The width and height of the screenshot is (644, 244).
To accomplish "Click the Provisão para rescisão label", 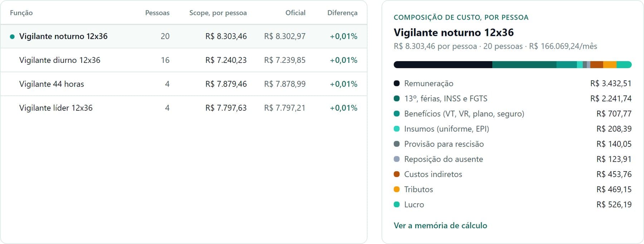I will (x=444, y=144).
